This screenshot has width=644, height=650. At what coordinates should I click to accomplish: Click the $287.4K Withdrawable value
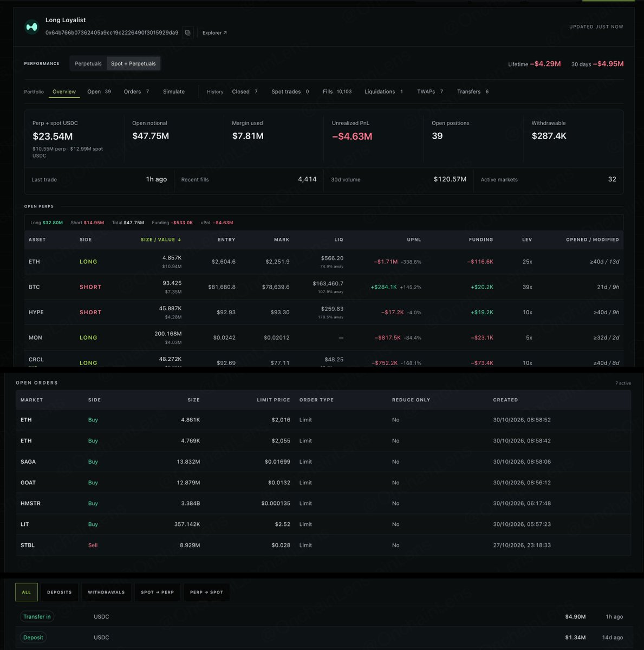(549, 136)
